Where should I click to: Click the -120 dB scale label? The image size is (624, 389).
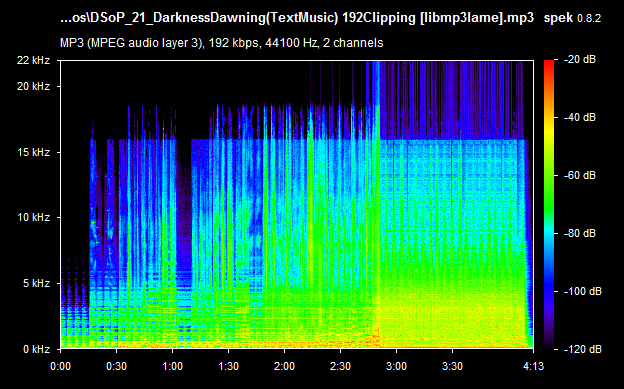pos(583,349)
